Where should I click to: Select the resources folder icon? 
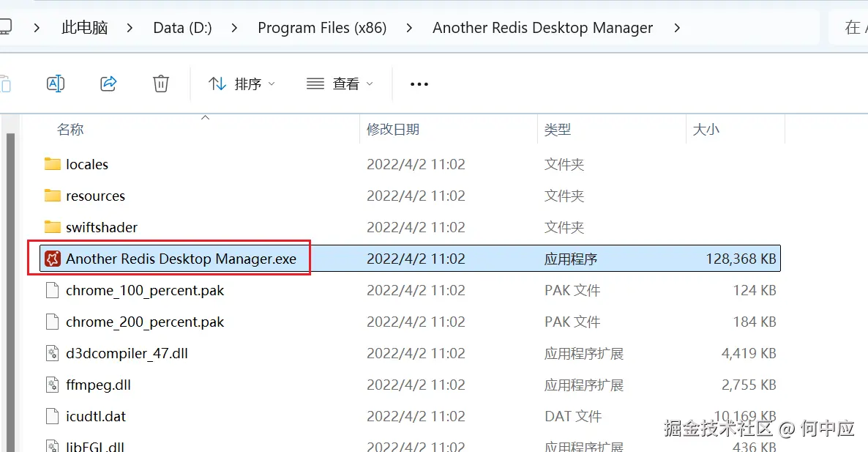tap(53, 196)
